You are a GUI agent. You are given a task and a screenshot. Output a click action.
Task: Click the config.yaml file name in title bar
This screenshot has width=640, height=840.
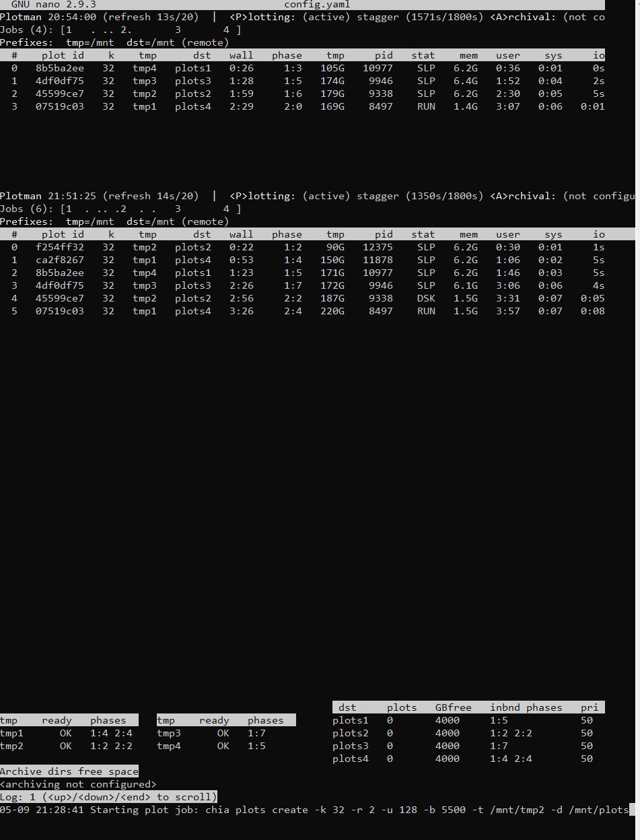pos(316,4)
